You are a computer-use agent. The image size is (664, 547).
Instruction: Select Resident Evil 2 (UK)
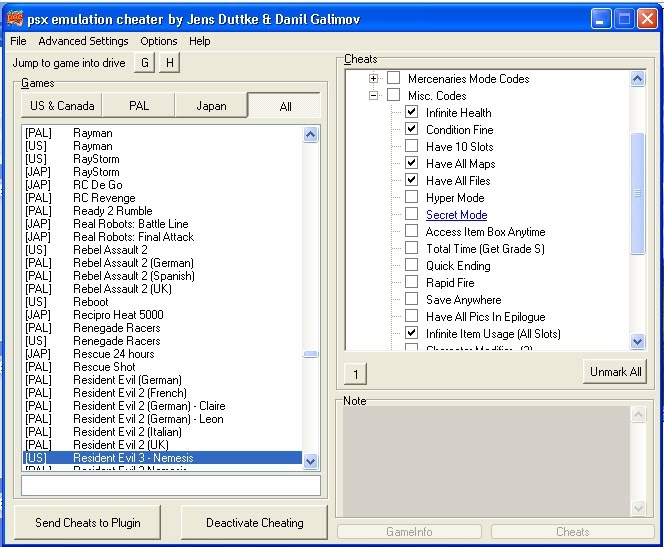coord(163,445)
